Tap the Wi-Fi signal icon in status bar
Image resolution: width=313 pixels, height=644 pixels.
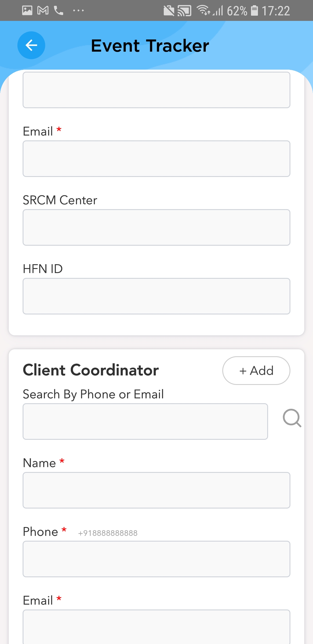coord(203,10)
